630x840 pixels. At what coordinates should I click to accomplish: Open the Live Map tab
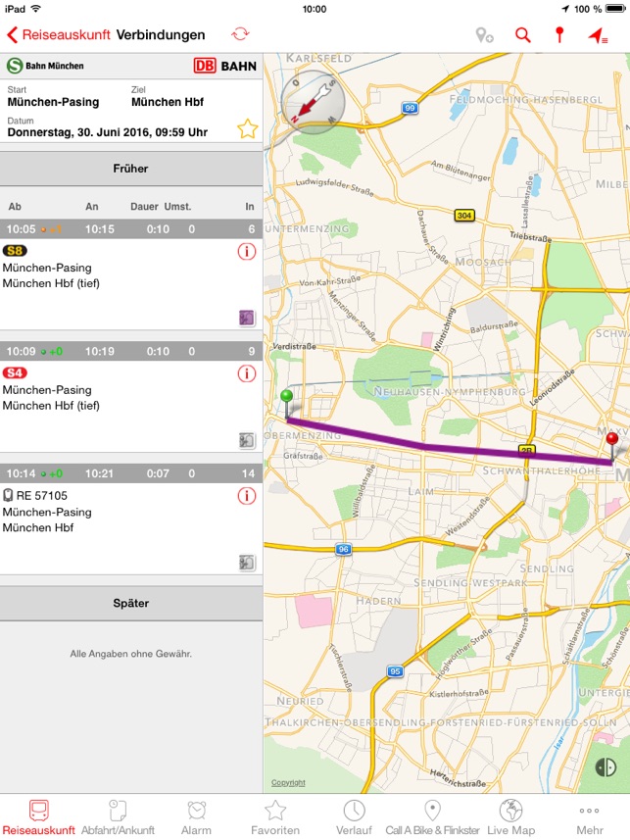[510, 816]
